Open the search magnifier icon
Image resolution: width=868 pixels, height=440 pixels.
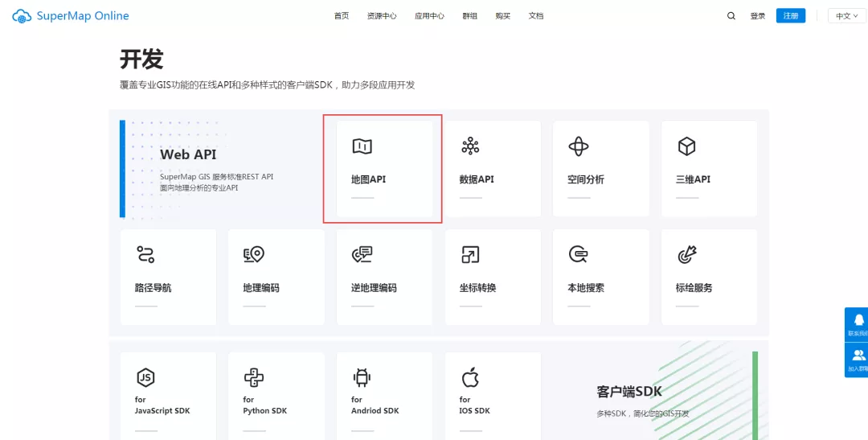click(731, 16)
